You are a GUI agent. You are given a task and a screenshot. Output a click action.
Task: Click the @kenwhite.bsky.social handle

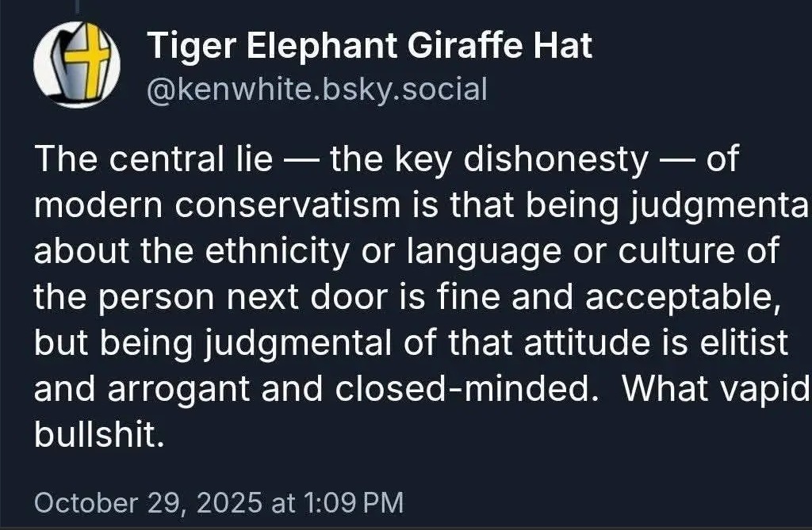tap(317, 90)
